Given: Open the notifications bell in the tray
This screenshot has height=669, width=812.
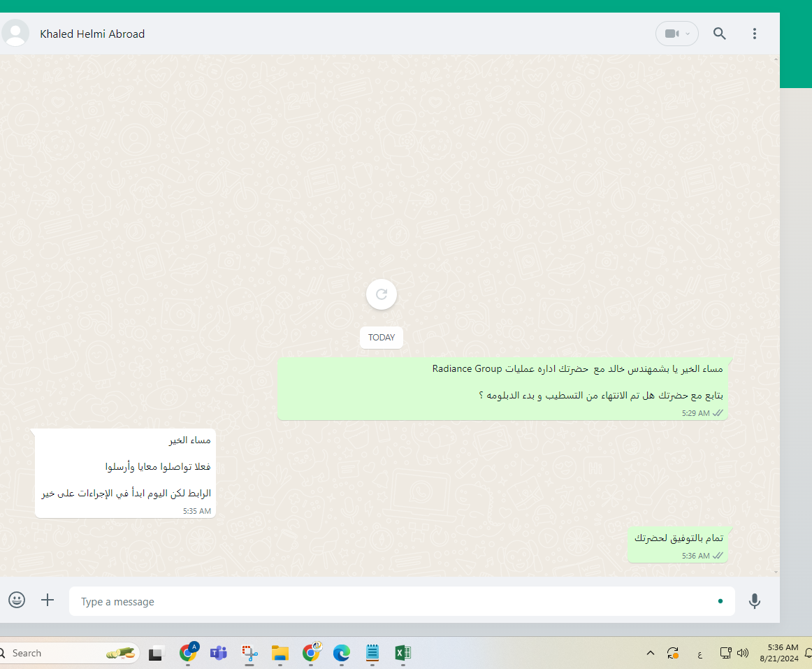Looking at the screenshot, I should tap(808, 653).
